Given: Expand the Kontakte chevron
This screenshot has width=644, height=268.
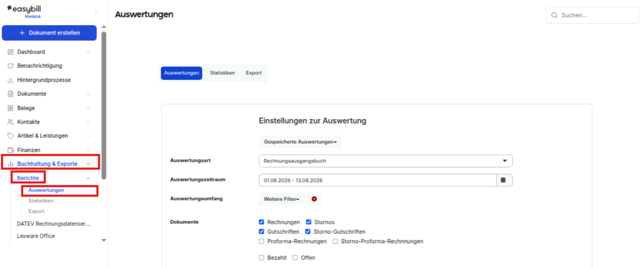Looking at the screenshot, I should pyautogui.click(x=88, y=122).
